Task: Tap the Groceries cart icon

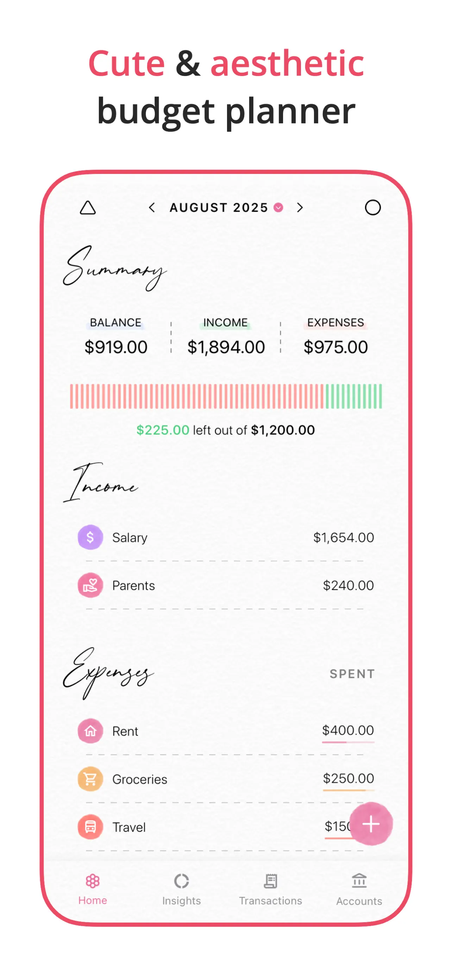Action: click(x=90, y=779)
